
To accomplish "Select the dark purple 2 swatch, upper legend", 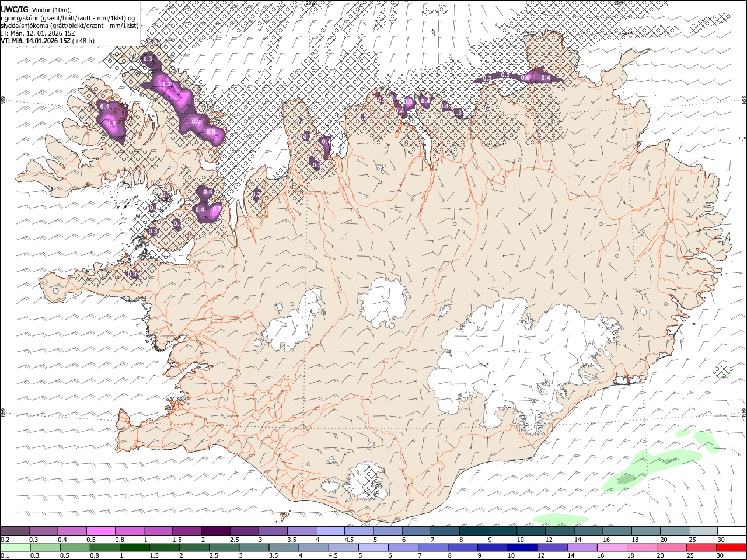I will 215,531.
